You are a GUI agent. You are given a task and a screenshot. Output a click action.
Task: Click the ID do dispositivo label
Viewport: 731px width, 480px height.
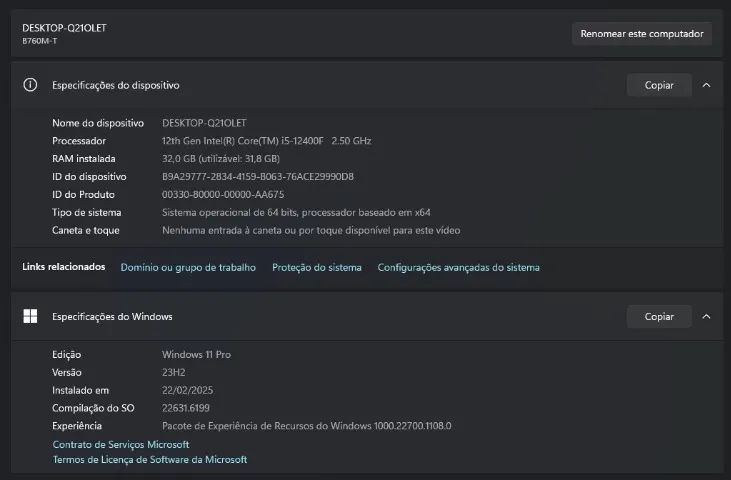coord(89,177)
